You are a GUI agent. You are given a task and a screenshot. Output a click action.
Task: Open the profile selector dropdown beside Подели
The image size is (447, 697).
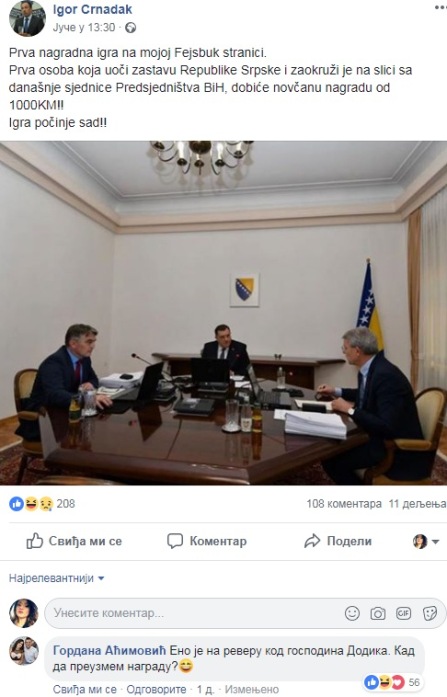coord(426,541)
